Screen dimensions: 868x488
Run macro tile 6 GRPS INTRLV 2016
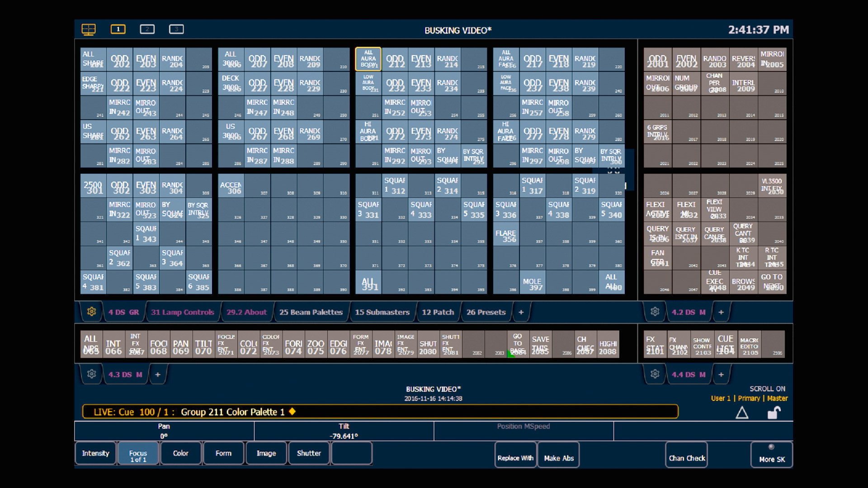(657, 131)
